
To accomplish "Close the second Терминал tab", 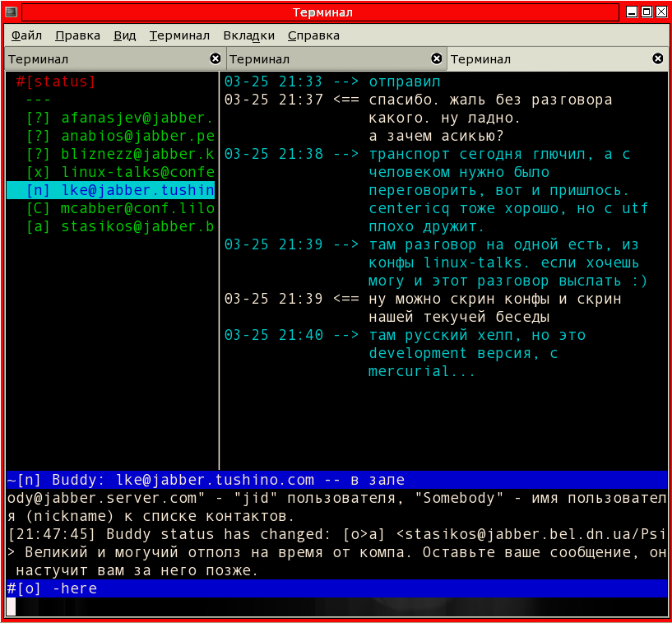I will point(437,58).
